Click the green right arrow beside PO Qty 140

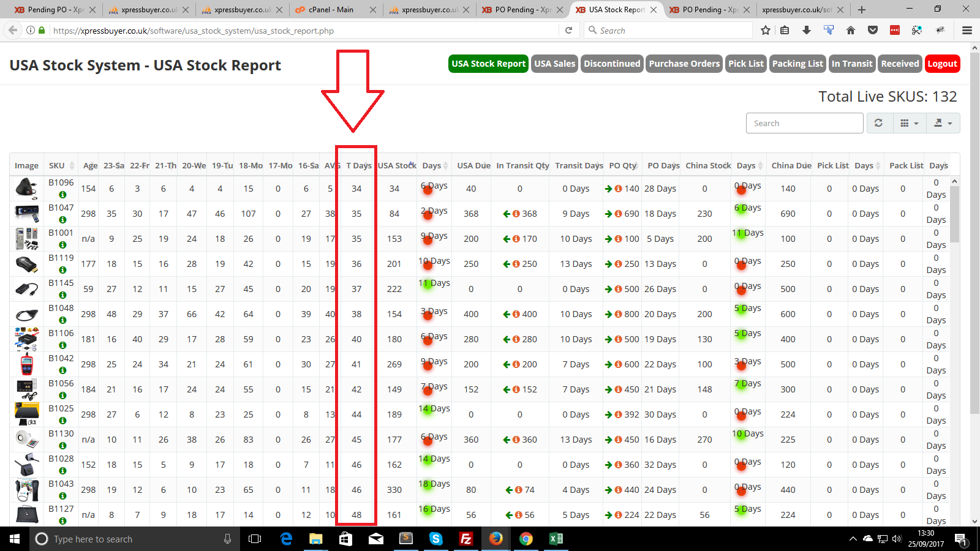(608, 189)
